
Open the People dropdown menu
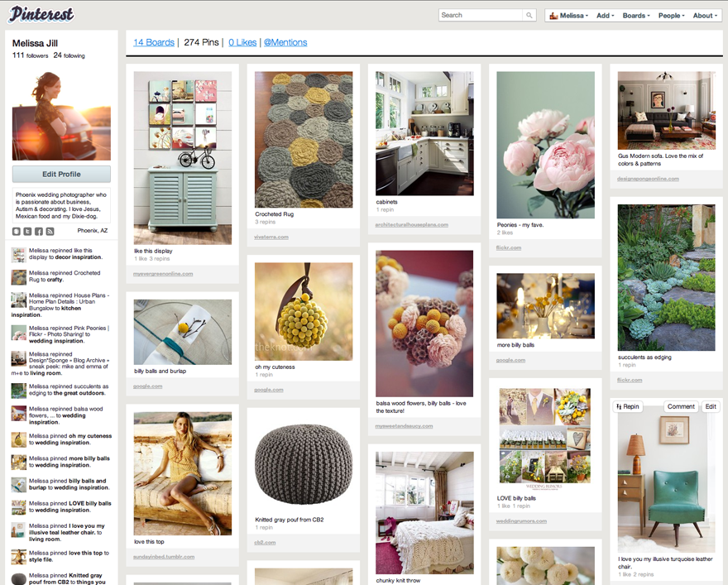click(x=671, y=15)
